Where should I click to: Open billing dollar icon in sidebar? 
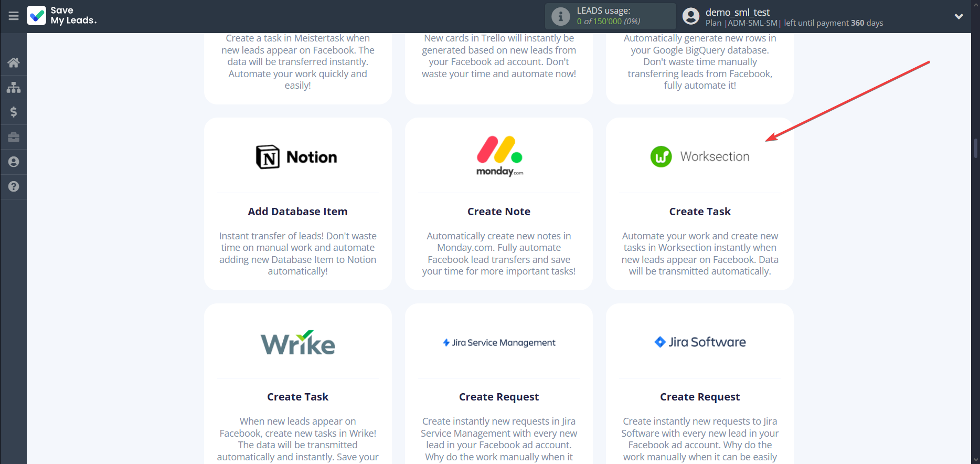coord(14,112)
